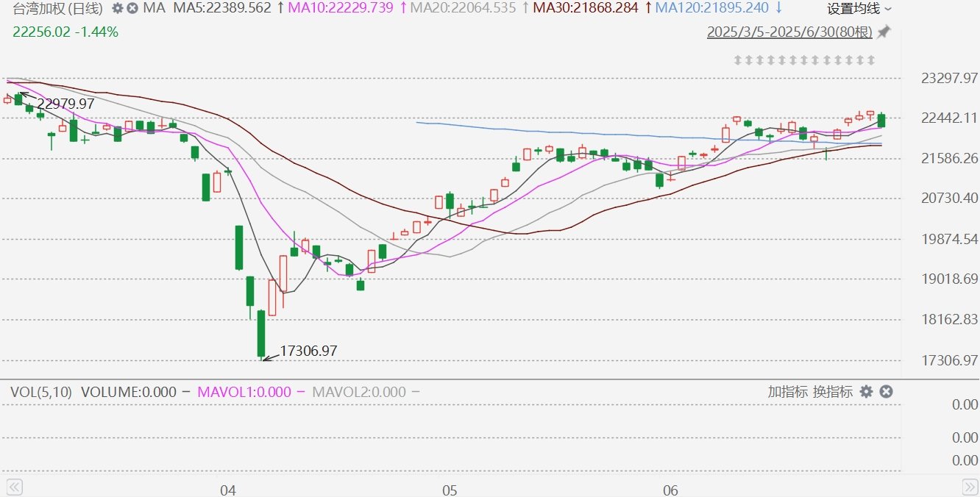Click the 22442.11 price axis label
The height and width of the screenshot is (497, 980).
pyautogui.click(x=949, y=118)
